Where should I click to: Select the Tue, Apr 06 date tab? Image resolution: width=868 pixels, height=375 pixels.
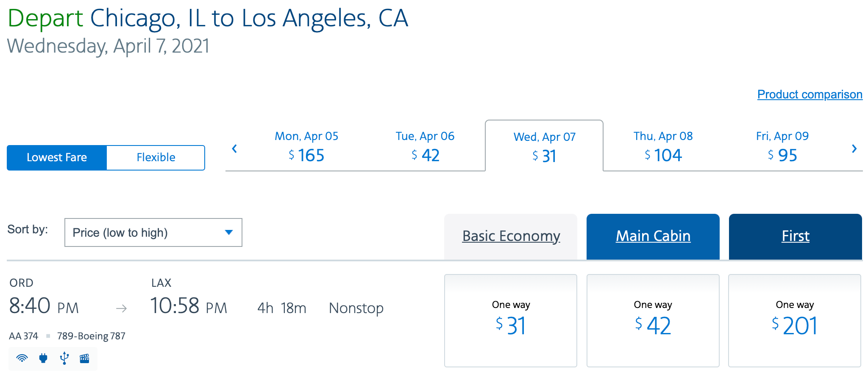(x=425, y=146)
